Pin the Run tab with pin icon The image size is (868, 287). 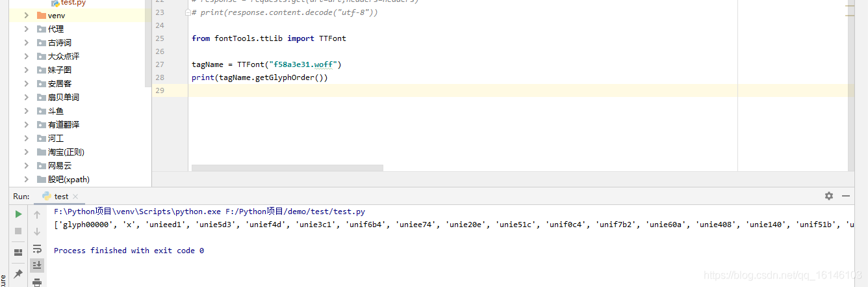click(18, 274)
